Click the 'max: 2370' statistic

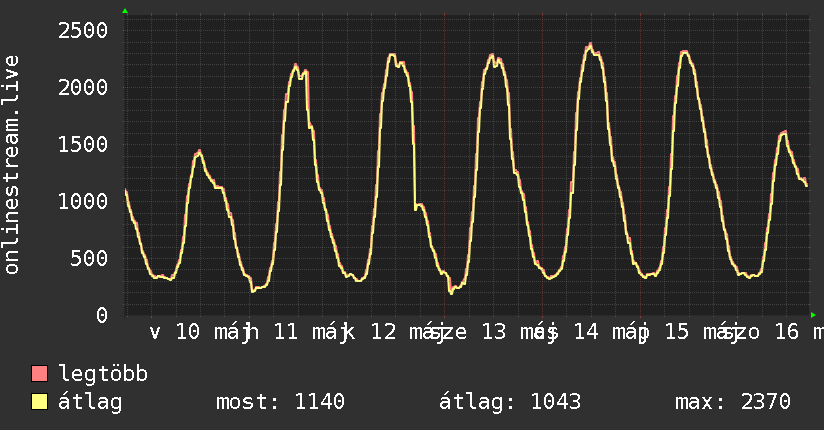coord(733,402)
